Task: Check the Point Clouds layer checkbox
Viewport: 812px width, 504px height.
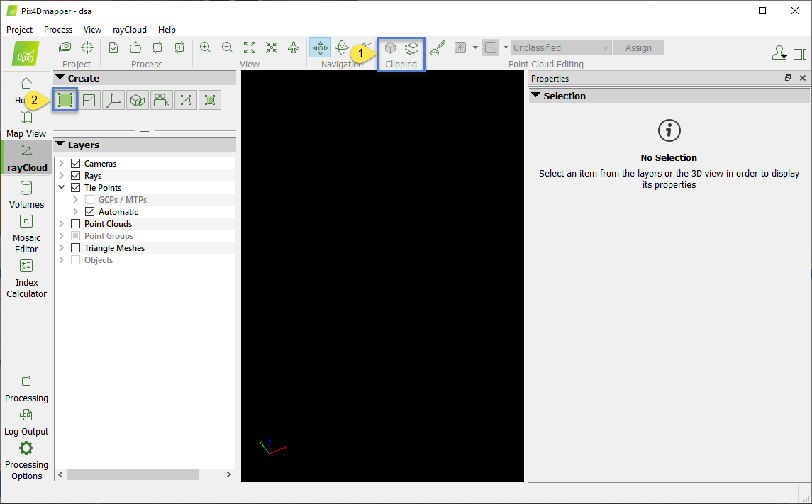Action: pyautogui.click(x=76, y=223)
